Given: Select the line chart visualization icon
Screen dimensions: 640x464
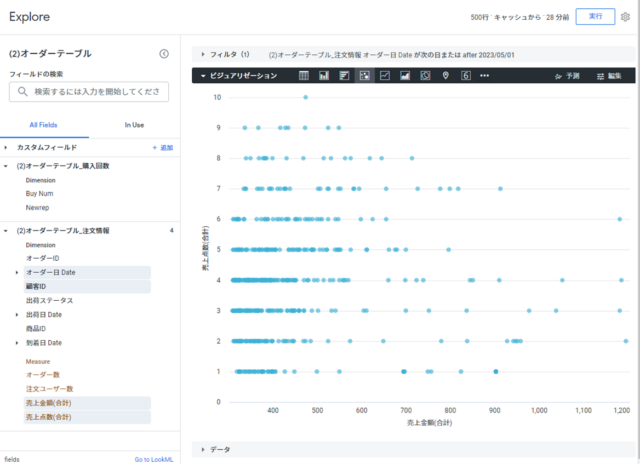Looking at the screenshot, I should [x=385, y=76].
